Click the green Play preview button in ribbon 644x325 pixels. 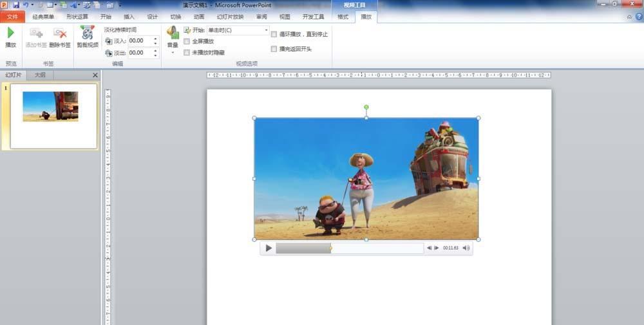coord(11,37)
